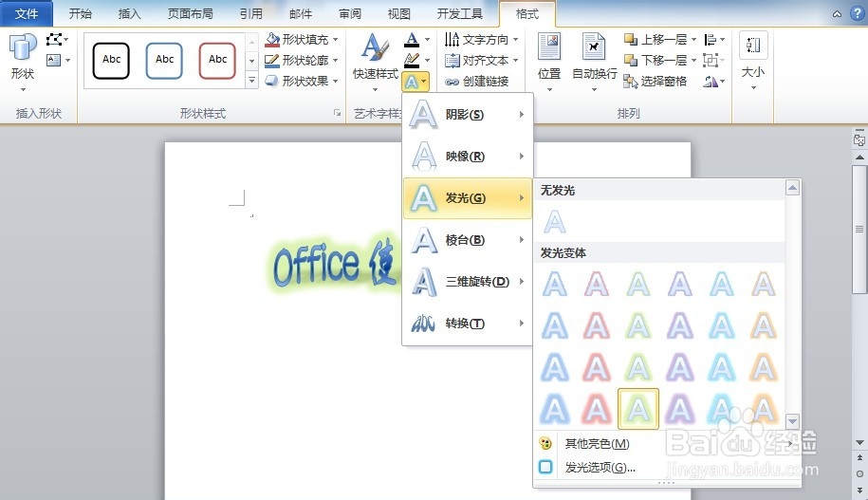This screenshot has width=868, height=500.
Task: Open 发光(G) glow submenu
Action: coord(468,197)
